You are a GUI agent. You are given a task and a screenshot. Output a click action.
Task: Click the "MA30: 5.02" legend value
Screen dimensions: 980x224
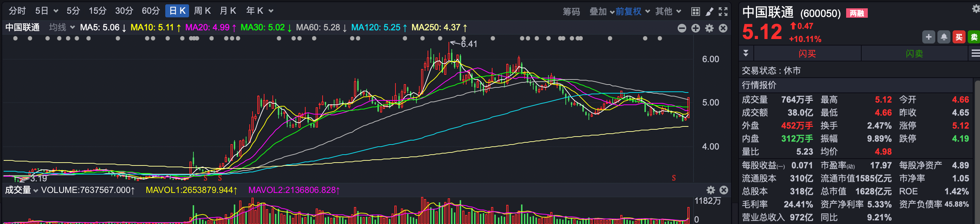click(x=263, y=27)
